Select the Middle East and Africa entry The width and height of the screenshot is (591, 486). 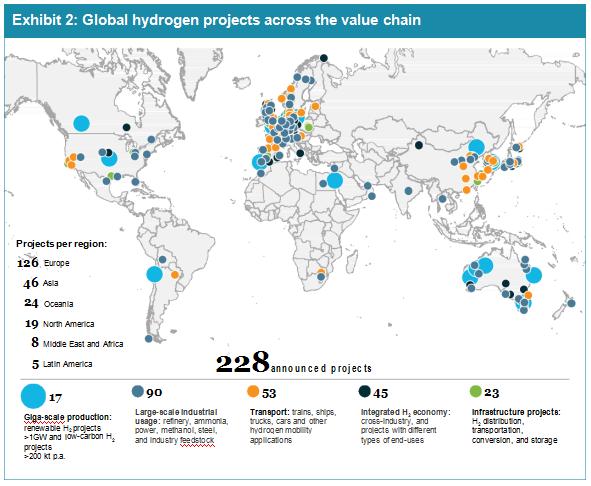77,343
